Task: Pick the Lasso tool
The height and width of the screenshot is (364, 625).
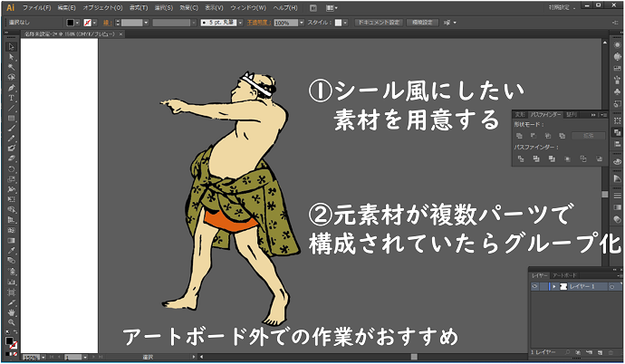Action: (x=11, y=77)
